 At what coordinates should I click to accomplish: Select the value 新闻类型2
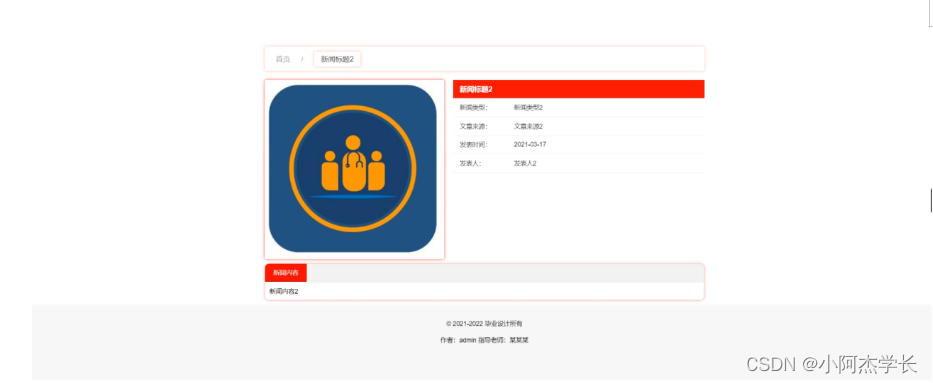pyautogui.click(x=528, y=108)
